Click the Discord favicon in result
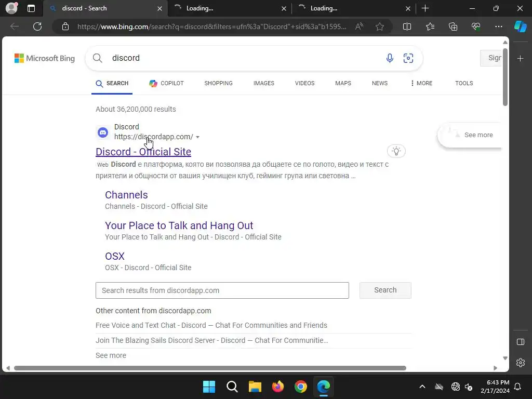This screenshot has height=399, width=532. (103, 132)
